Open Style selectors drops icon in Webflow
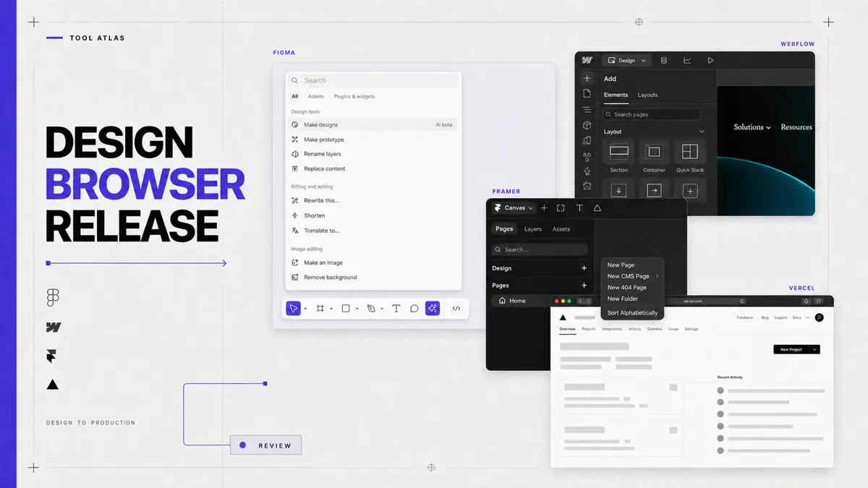868x488 pixels. pos(587,155)
